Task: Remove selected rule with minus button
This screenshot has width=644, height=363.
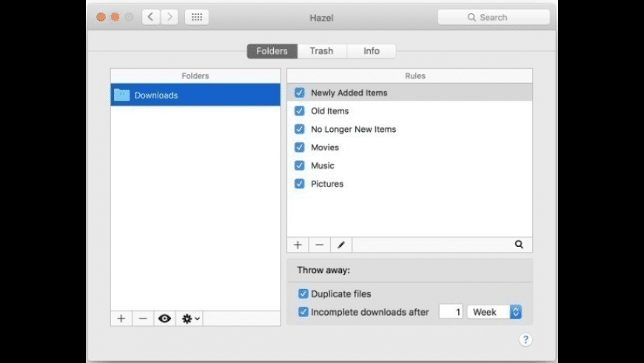Action: click(x=319, y=244)
